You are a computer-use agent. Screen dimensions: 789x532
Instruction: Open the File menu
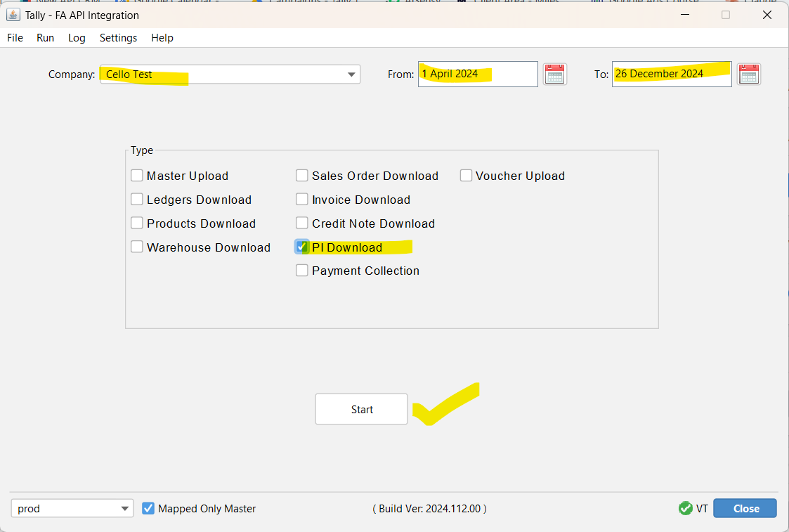point(15,38)
